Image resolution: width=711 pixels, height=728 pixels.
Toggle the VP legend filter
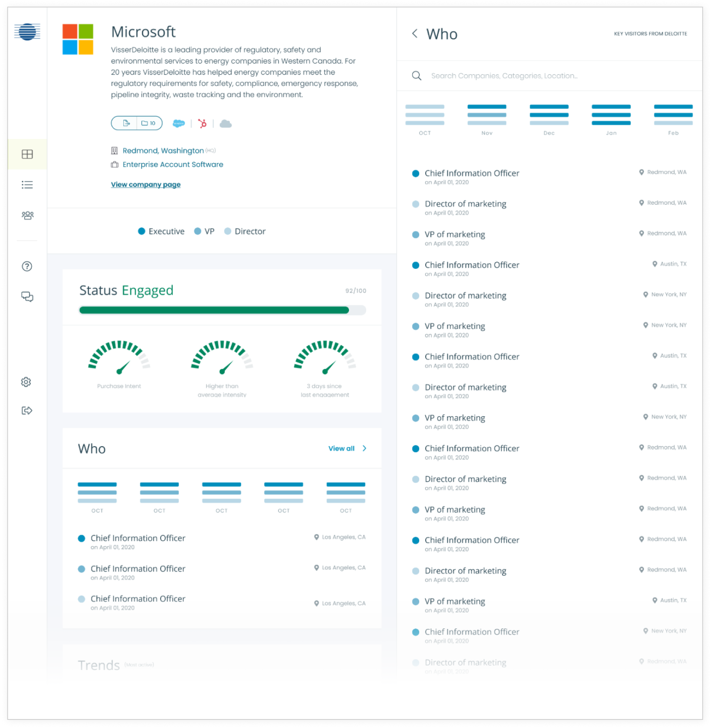[205, 231]
